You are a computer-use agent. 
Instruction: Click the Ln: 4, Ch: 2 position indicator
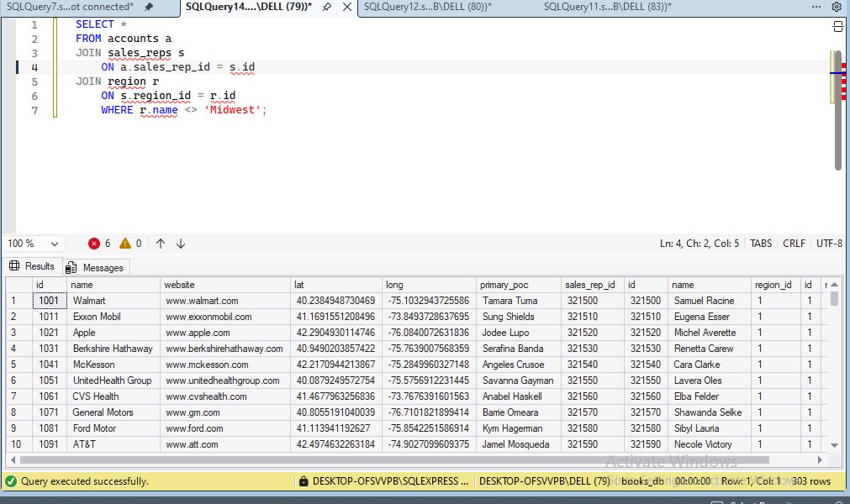(699, 244)
